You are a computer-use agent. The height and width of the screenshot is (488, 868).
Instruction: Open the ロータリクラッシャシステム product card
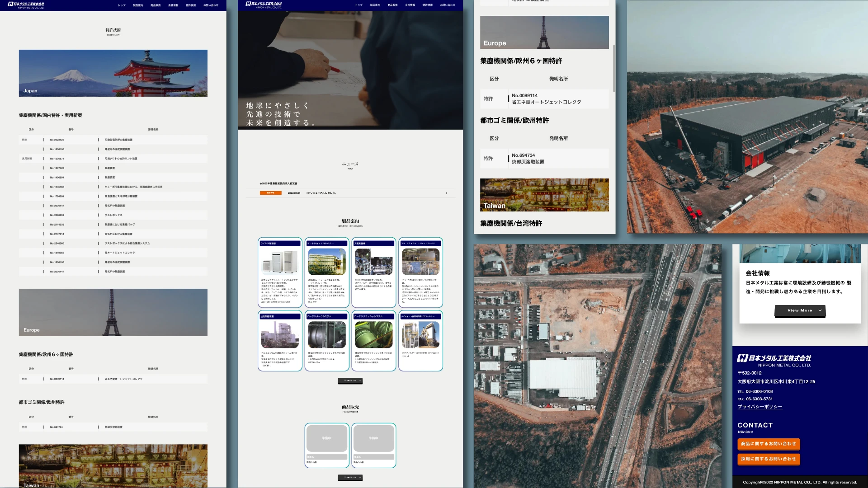(374, 341)
